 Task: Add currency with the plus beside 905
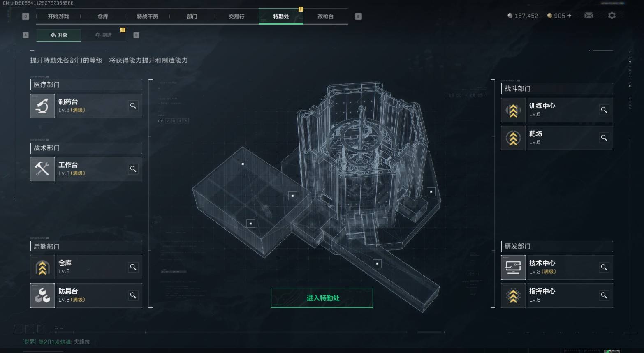pos(569,16)
